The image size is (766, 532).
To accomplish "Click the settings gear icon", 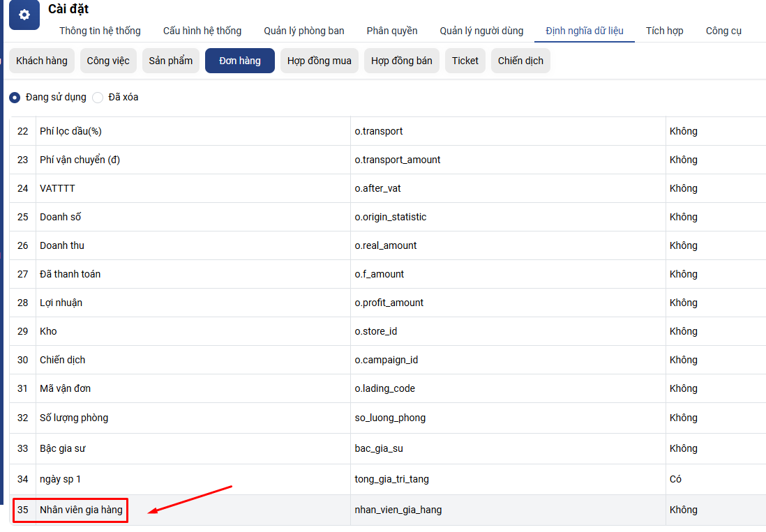I will click(24, 15).
